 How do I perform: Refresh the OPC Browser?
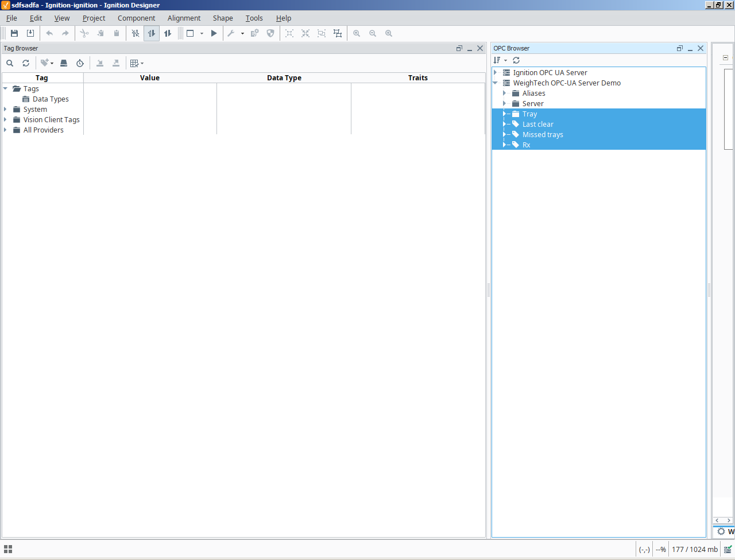click(516, 60)
